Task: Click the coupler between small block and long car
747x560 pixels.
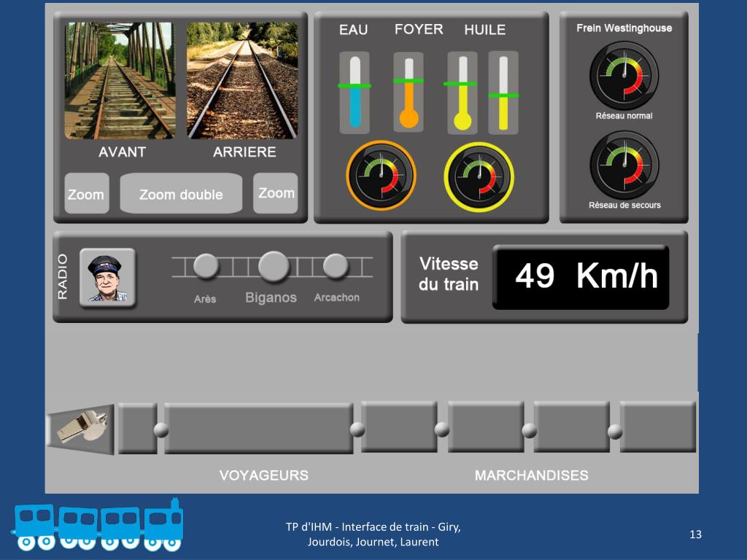Action: click(160, 429)
